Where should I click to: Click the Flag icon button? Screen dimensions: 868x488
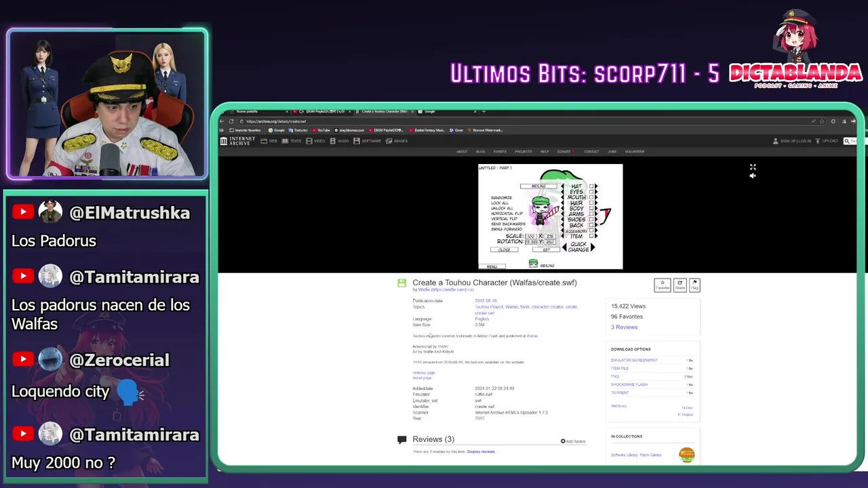point(694,285)
